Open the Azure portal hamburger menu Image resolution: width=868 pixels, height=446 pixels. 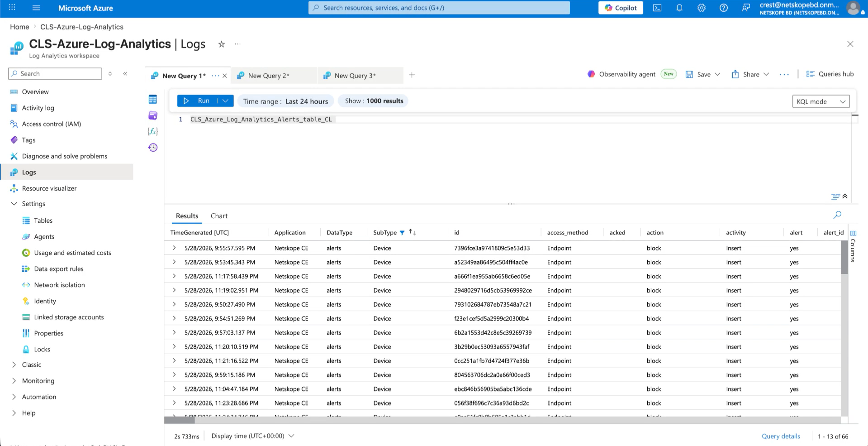(36, 8)
